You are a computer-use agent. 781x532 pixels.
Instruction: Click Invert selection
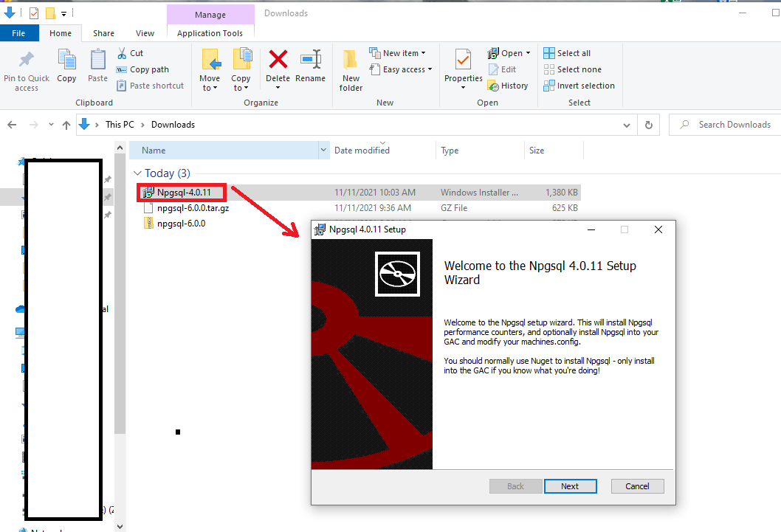pos(579,86)
